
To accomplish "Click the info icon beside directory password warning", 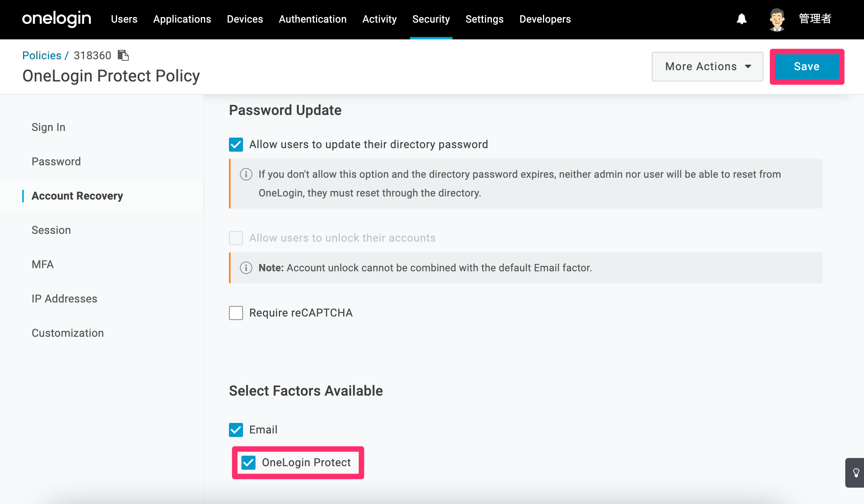I will [x=246, y=174].
